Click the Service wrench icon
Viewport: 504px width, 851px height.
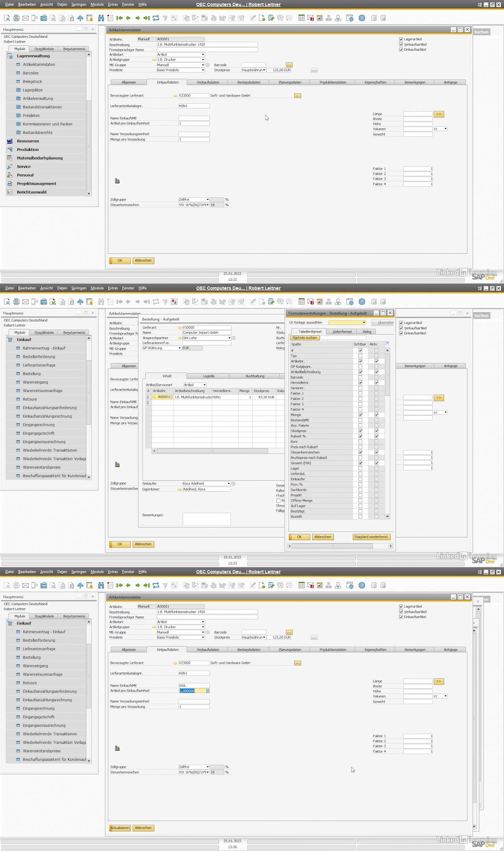click(x=10, y=167)
